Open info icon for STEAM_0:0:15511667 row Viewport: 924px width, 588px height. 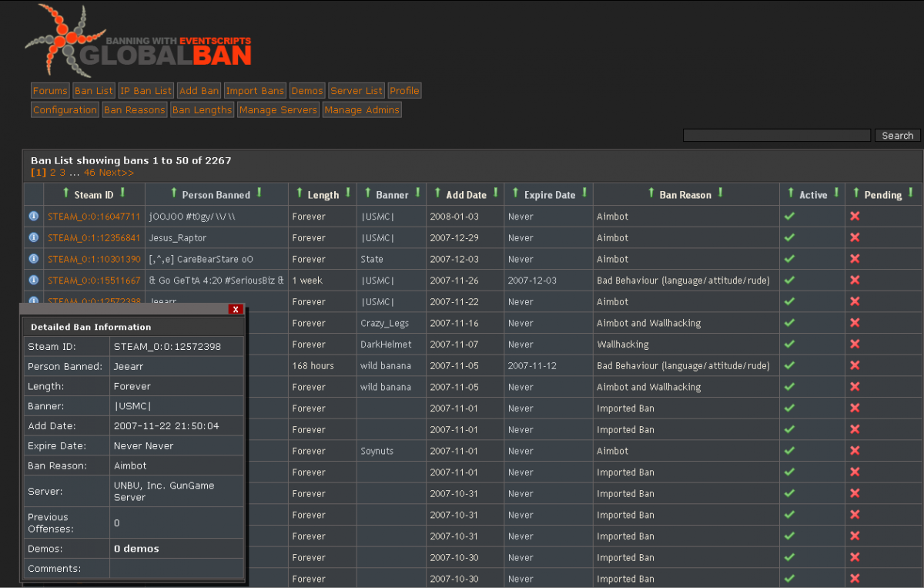click(x=33, y=280)
